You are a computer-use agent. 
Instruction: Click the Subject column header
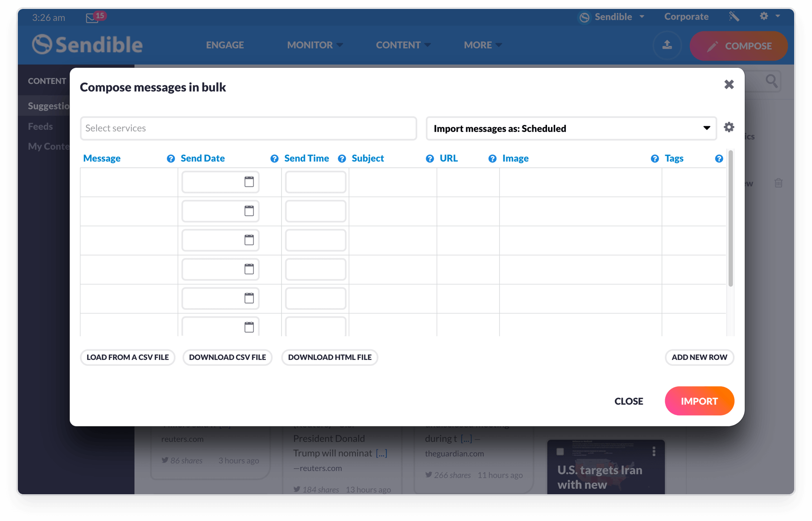tap(368, 158)
